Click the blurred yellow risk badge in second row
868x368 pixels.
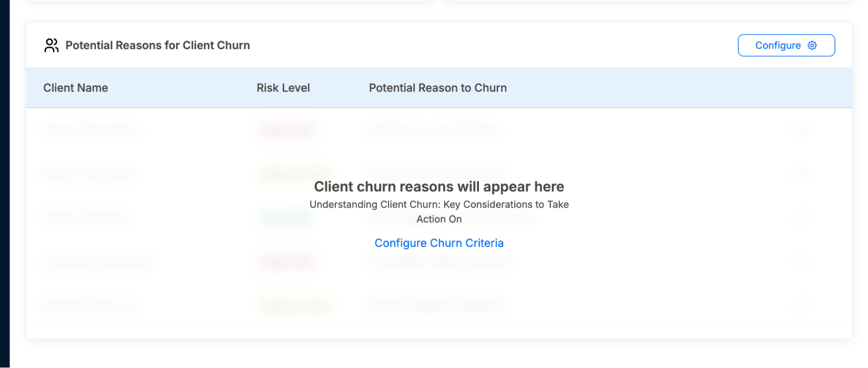coord(295,173)
